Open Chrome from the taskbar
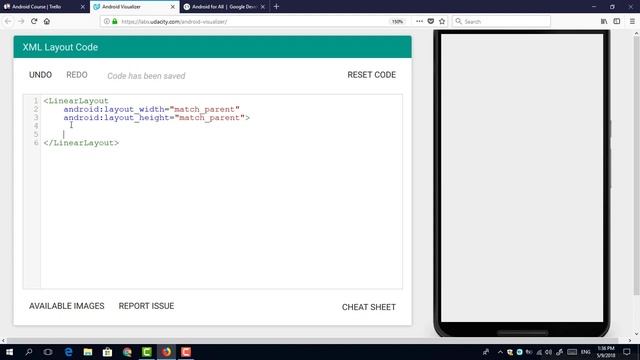This screenshot has height=360, width=640. (127, 352)
